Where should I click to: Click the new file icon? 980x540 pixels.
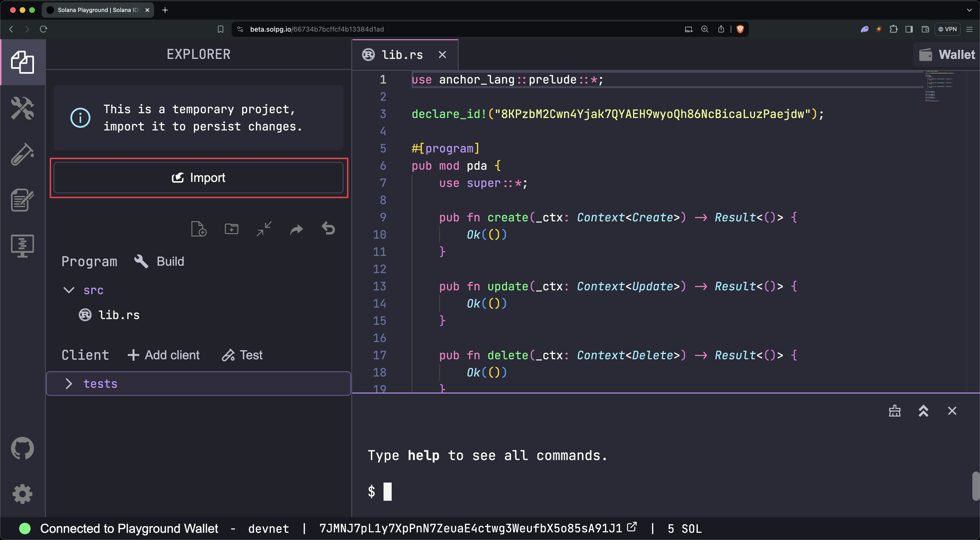199,229
